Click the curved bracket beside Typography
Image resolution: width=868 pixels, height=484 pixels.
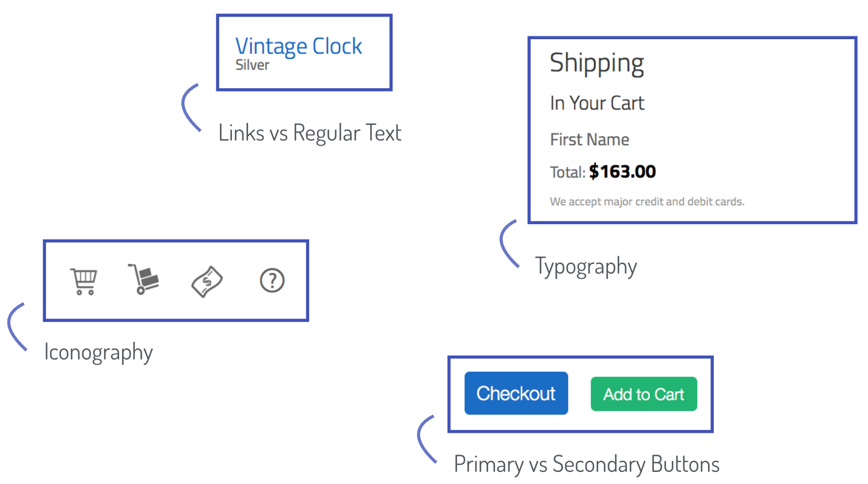coord(509,244)
